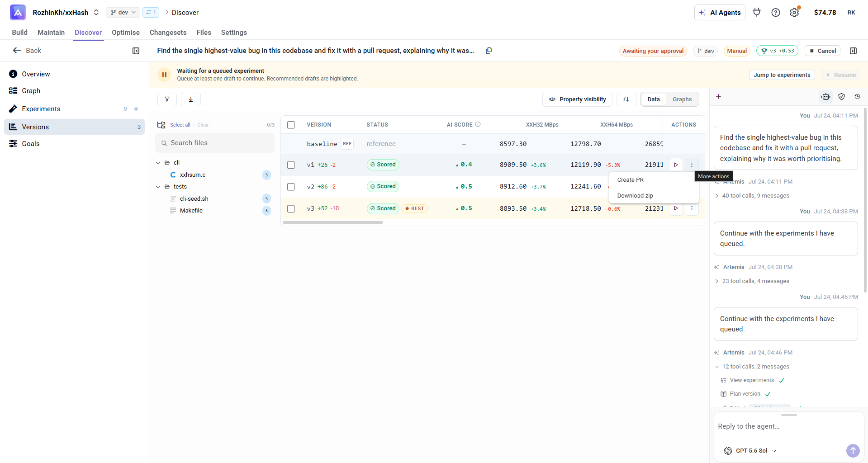Copy the task title using the copy icon

click(x=489, y=51)
